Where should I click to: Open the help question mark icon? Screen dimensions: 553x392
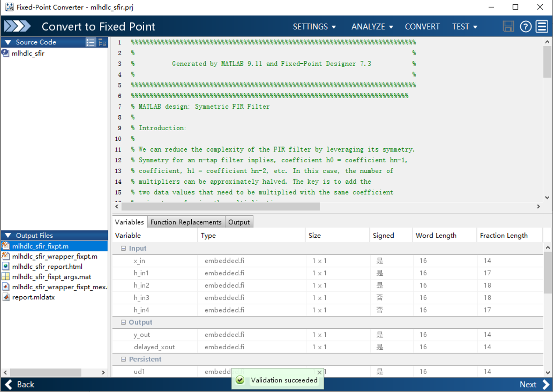(525, 27)
